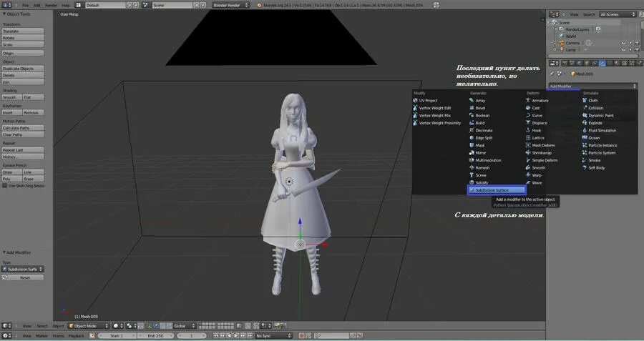
Task: Click the Start frame field
Action: [x=117, y=336]
